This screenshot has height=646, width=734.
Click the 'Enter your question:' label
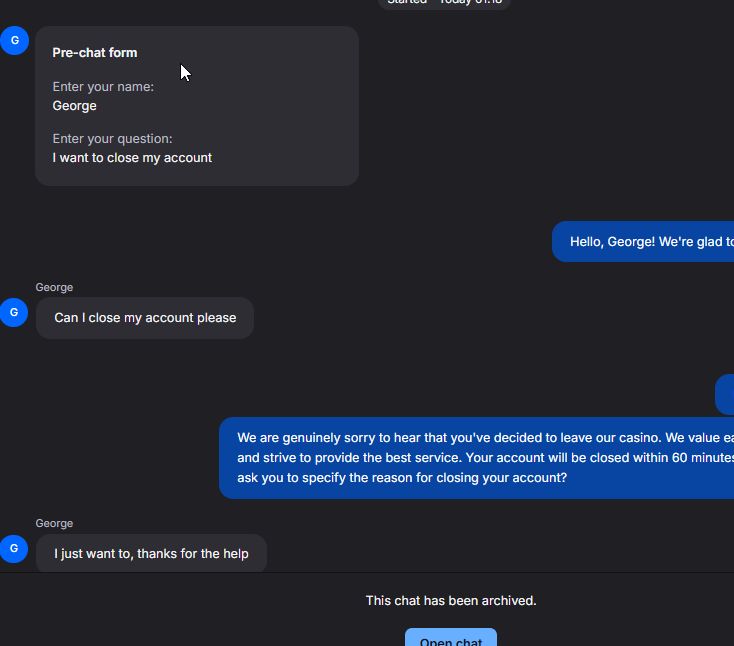click(x=112, y=139)
